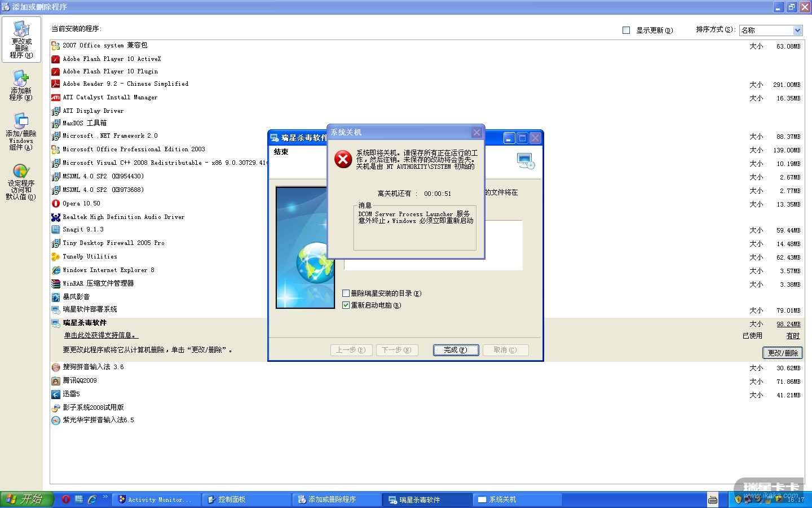Viewport: 812px width, 508px height.
Task: Click the 更改/删除 button for 瑞星杀毒软件
Action: 783,353
